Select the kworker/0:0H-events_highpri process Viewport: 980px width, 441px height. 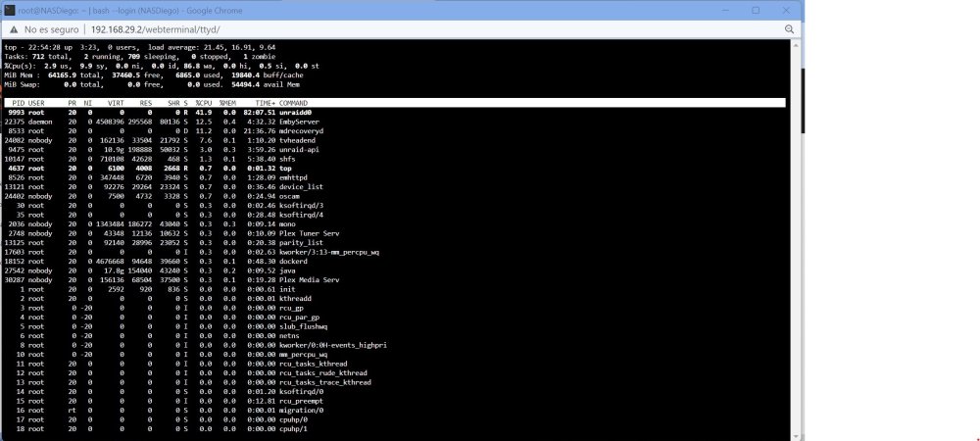point(332,345)
